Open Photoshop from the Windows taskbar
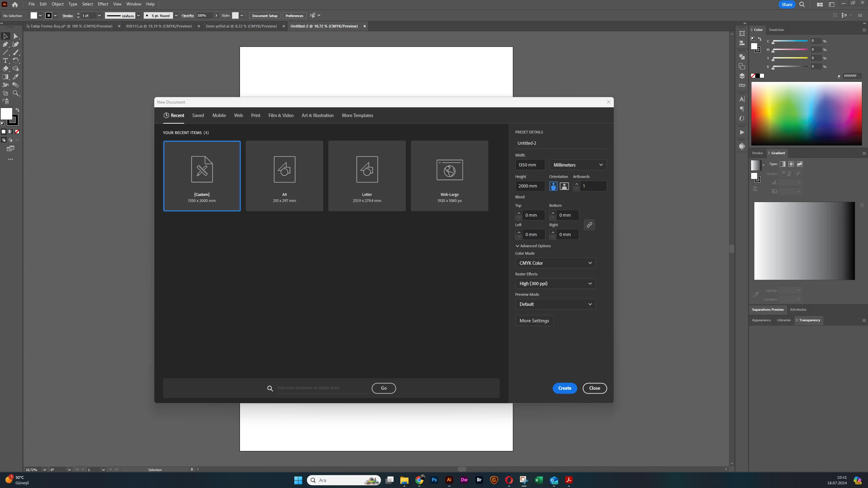 pyautogui.click(x=434, y=480)
